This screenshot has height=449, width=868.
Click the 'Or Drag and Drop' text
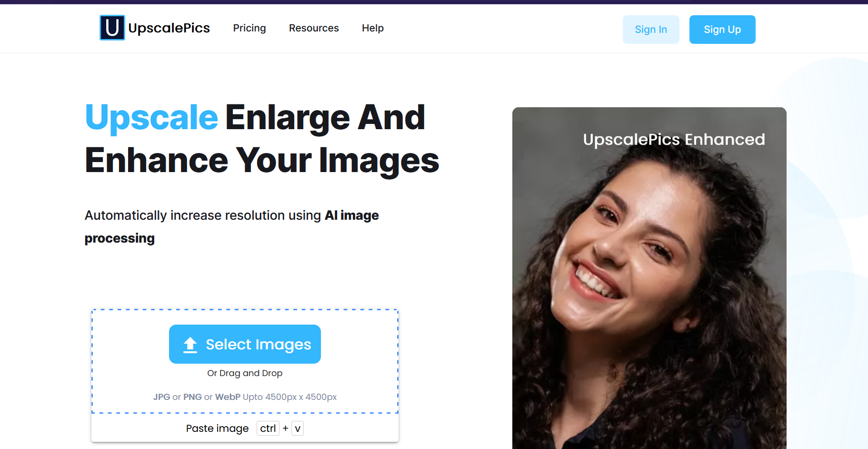[245, 373]
